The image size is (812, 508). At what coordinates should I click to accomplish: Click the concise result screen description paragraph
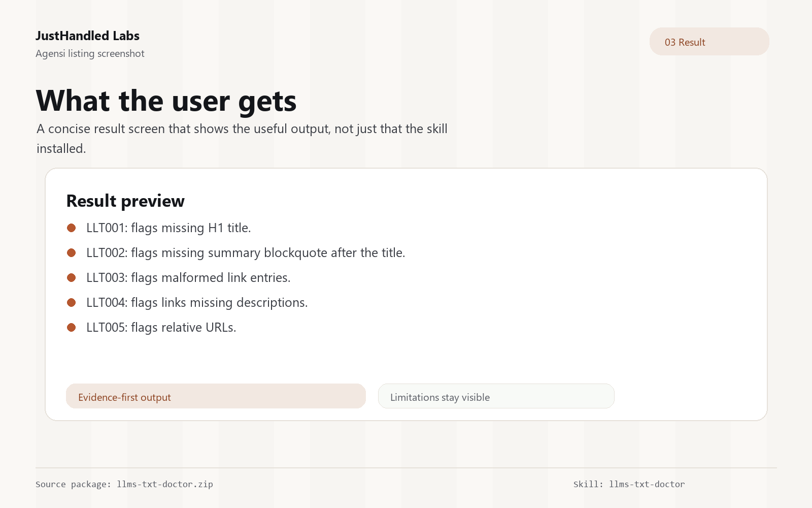click(242, 139)
